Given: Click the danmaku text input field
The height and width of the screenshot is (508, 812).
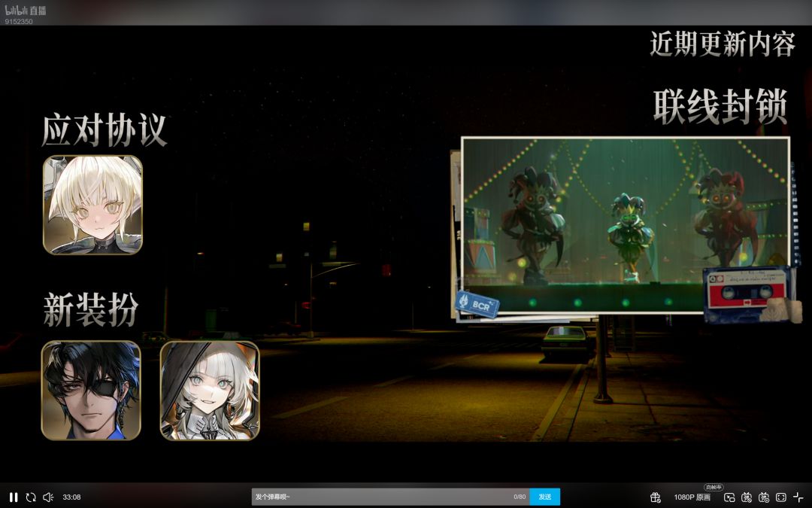Looking at the screenshot, I should [x=390, y=497].
